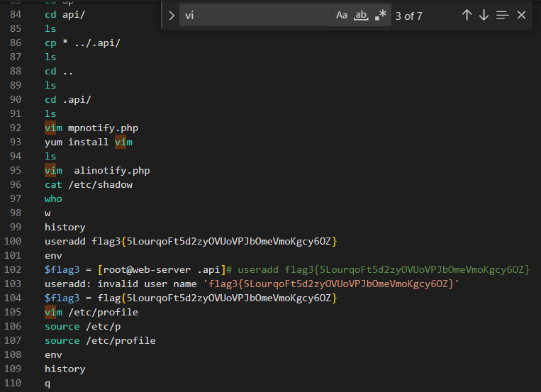
Task: Click 'vim mpnotify.php' line
Action: 91,128
